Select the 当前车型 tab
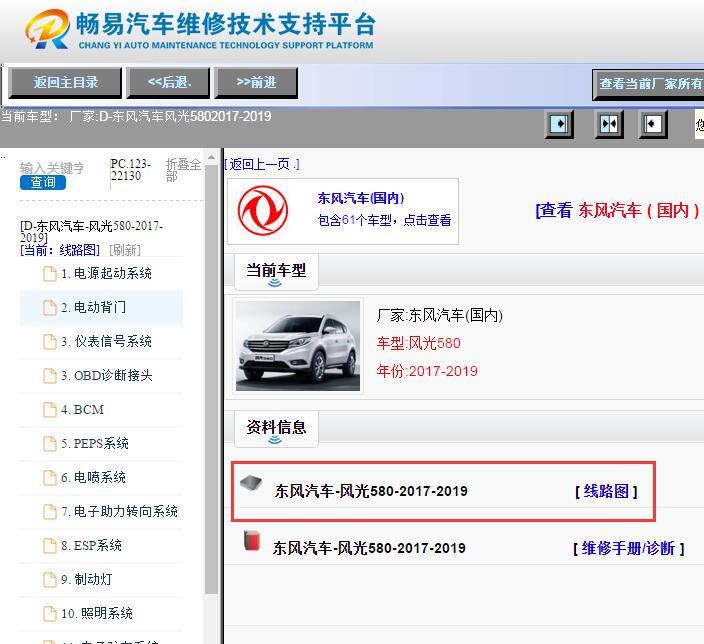The height and width of the screenshot is (644, 704). click(x=276, y=272)
